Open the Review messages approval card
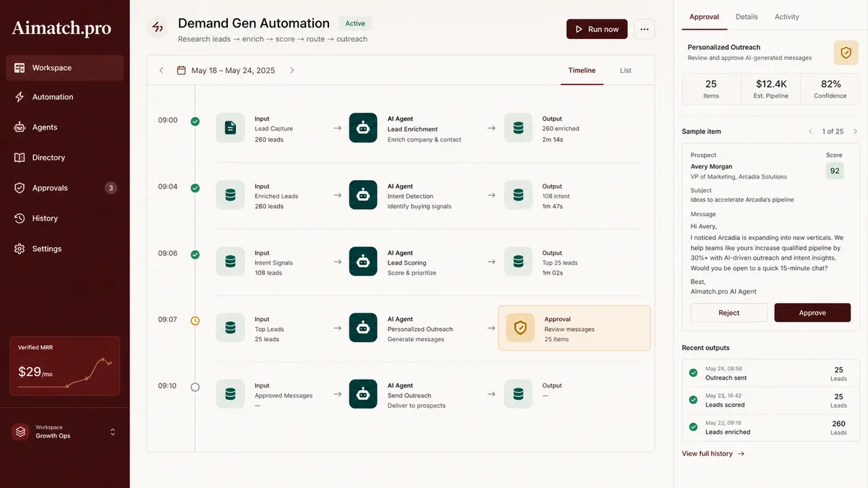 click(574, 328)
